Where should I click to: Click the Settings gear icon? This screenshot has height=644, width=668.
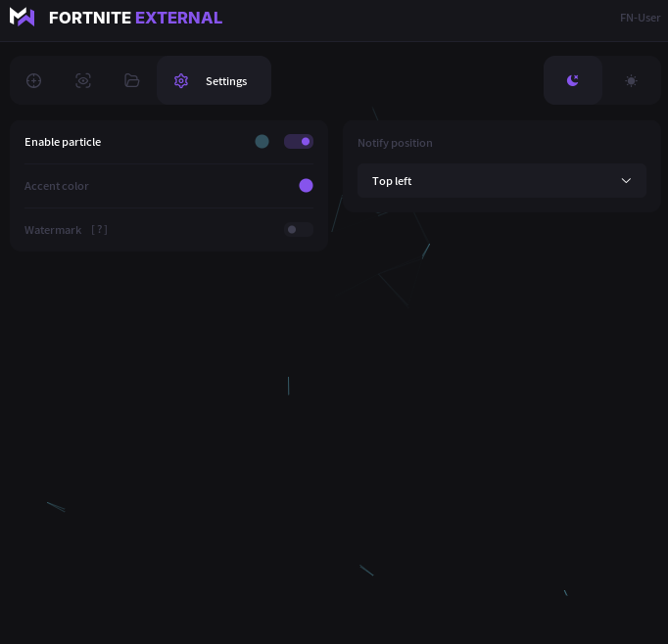pyautogui.click(x=181, y=80)
